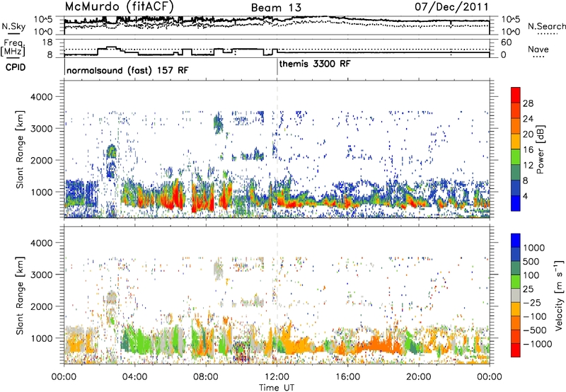This screenshot has height=392, width=566.
Task: Click the "Power [dB]" colorbar title
Action: pos(540,149)
